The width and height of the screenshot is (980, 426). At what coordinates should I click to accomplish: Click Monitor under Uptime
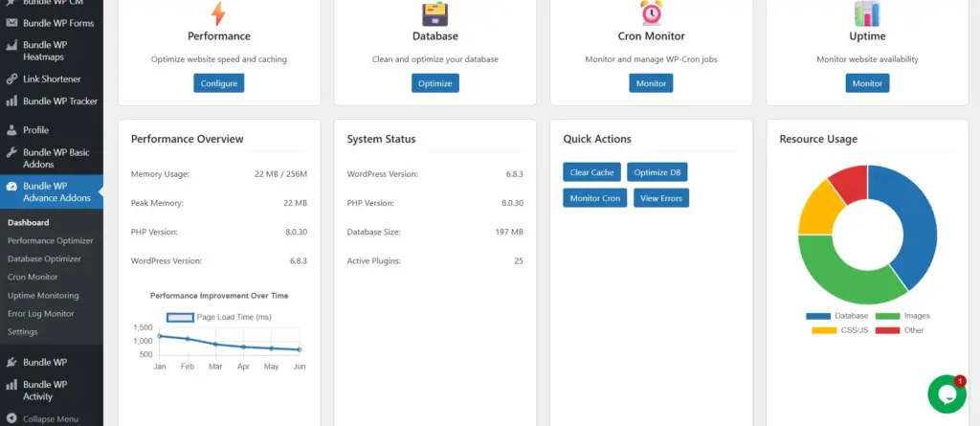click(x=867, y=83)
